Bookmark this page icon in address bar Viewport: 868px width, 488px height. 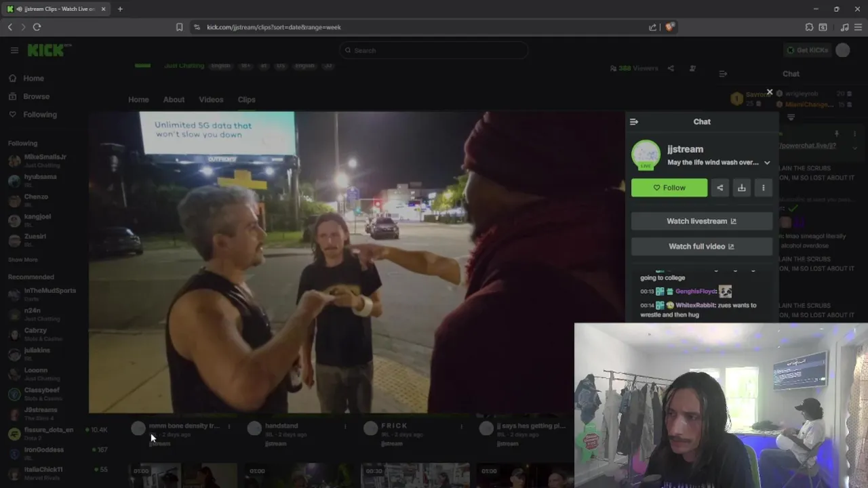tap(179, 27)
